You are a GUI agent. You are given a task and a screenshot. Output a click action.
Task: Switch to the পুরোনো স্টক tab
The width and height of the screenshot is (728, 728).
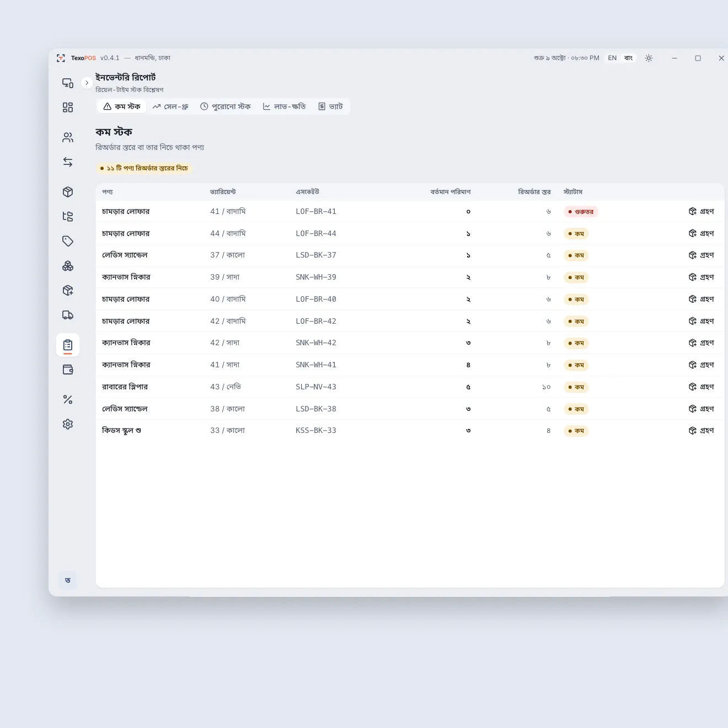pos(226,106)
